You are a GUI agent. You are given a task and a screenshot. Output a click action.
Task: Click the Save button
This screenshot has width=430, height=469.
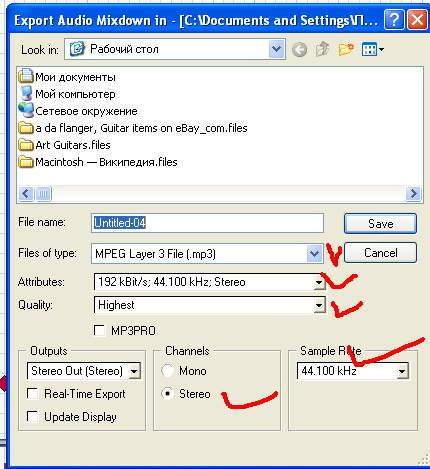point(380,223)
